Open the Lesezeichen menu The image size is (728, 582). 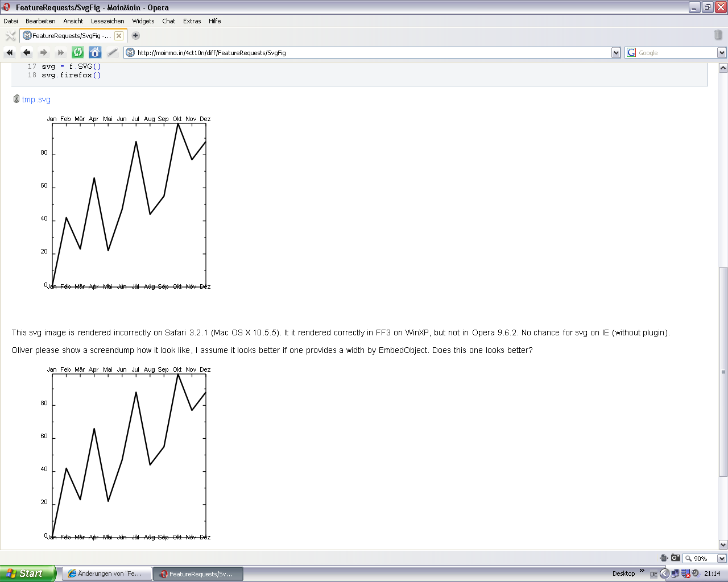[x=107, y=21]
